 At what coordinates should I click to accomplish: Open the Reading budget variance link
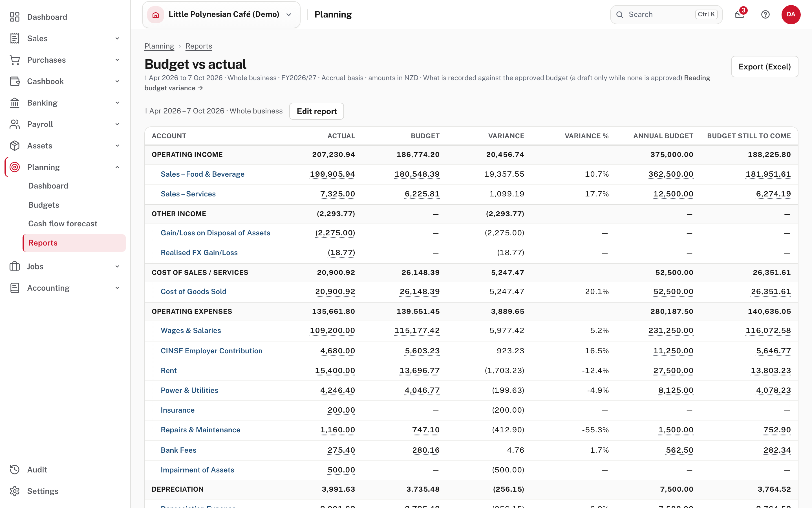pos(173,88)
